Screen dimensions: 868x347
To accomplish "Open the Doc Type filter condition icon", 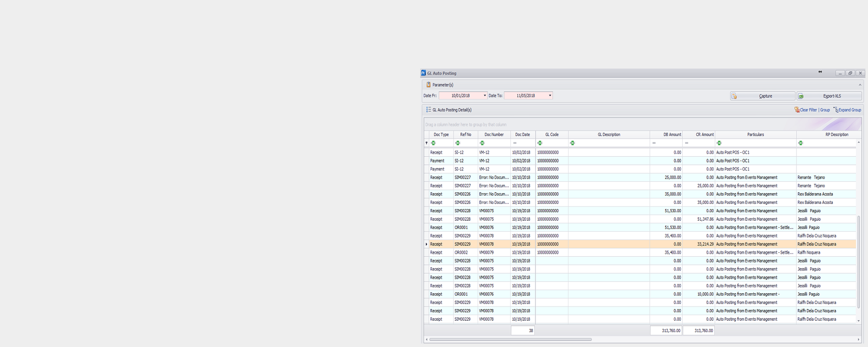I will point(433,143).
